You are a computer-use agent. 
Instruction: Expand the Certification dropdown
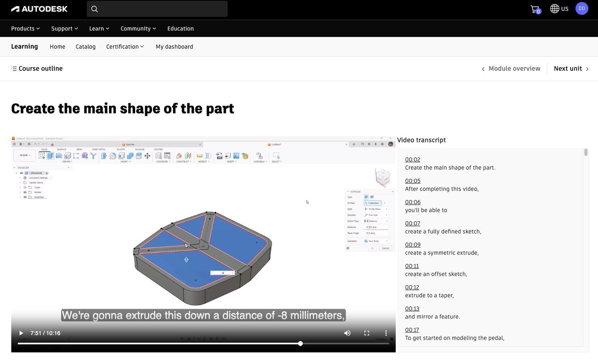click(125, 47)
